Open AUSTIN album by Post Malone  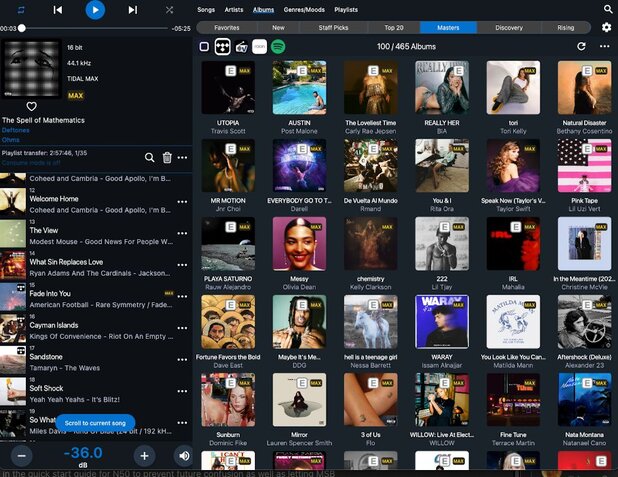click(299, 88)
